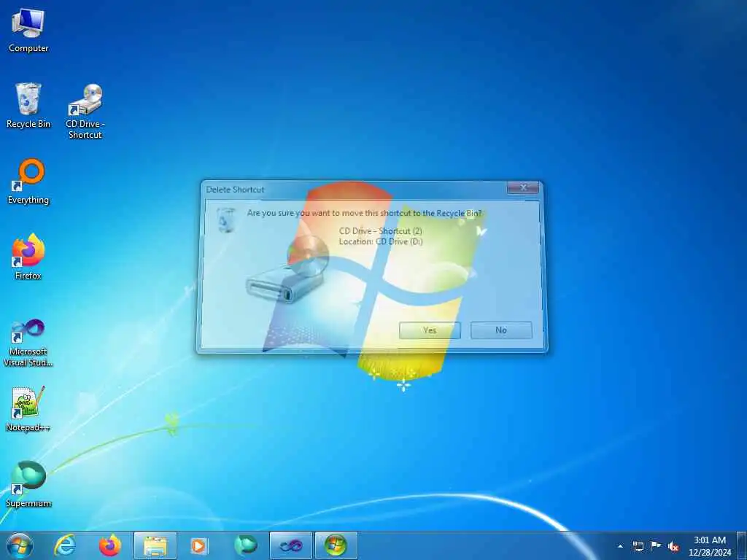The width and height of the screenshot is (747, 560).
Task: Show hidden system tray icons
Action: coord(620,546)
